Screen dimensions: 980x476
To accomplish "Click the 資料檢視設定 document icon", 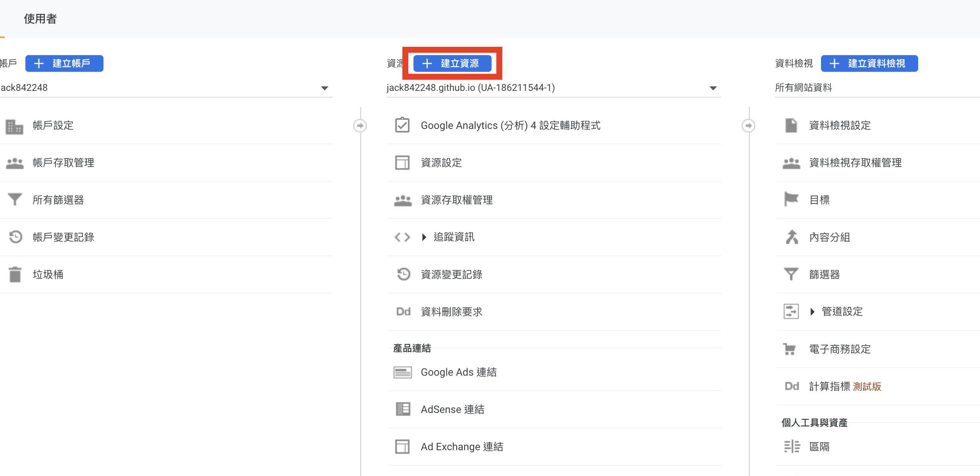I will [x=791, y=125].
